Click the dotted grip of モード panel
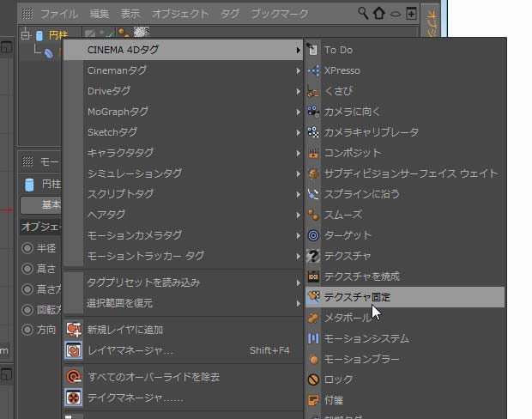 tap(27, 161)
